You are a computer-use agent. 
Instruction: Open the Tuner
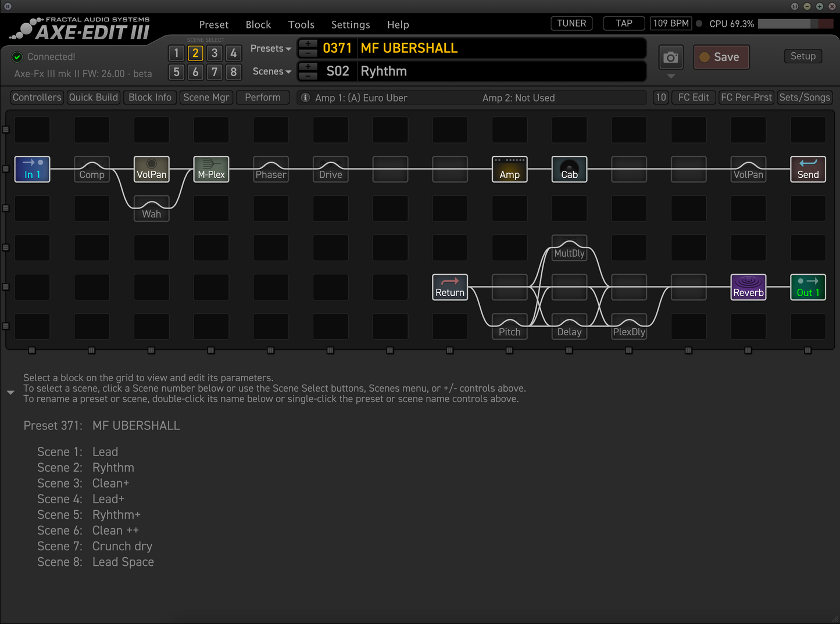click(x=571, y=23)
